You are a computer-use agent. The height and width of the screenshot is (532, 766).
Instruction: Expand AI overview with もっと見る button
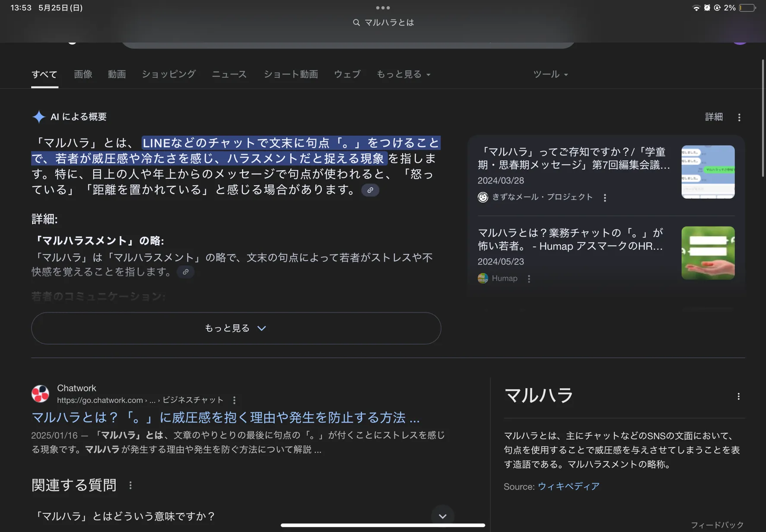coord(236,328)
